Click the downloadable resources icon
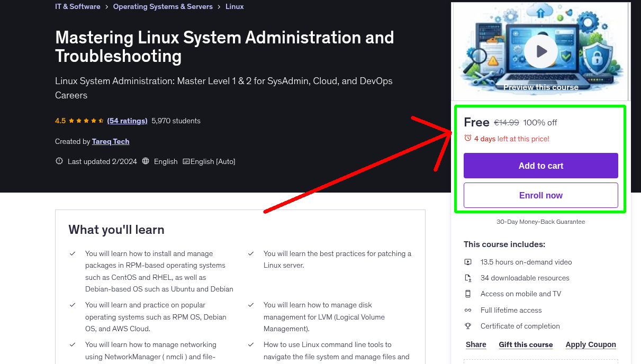Image resolution: width=641 pixels, height=364 pixels. pos(468,278)
